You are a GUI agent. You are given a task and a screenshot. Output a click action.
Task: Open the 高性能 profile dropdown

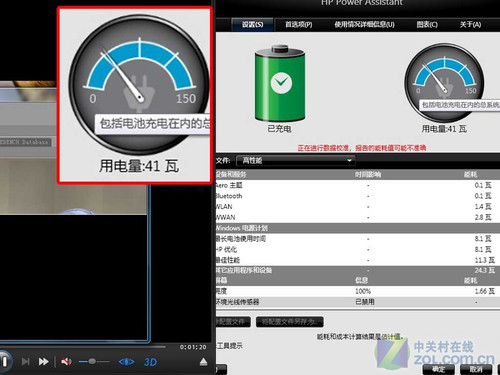coord(295,161)
